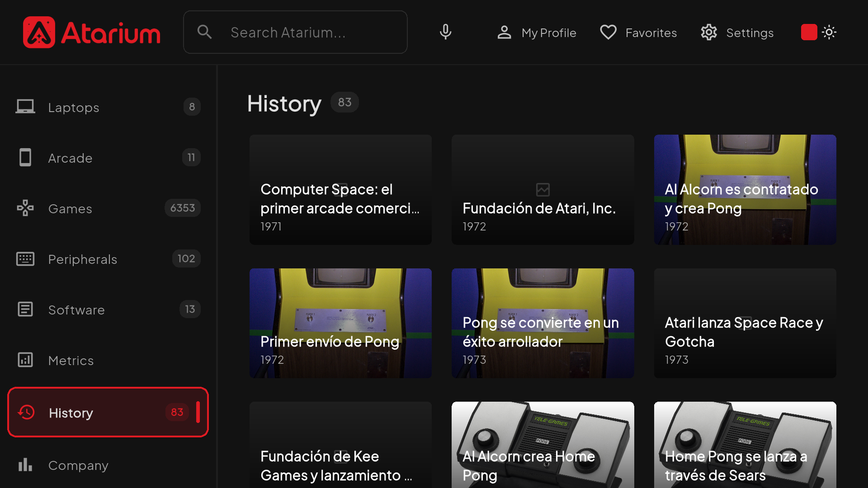This screenshot has width=868, height=488.
Task: Click the Software count badge 13
Action: [190, 309]
